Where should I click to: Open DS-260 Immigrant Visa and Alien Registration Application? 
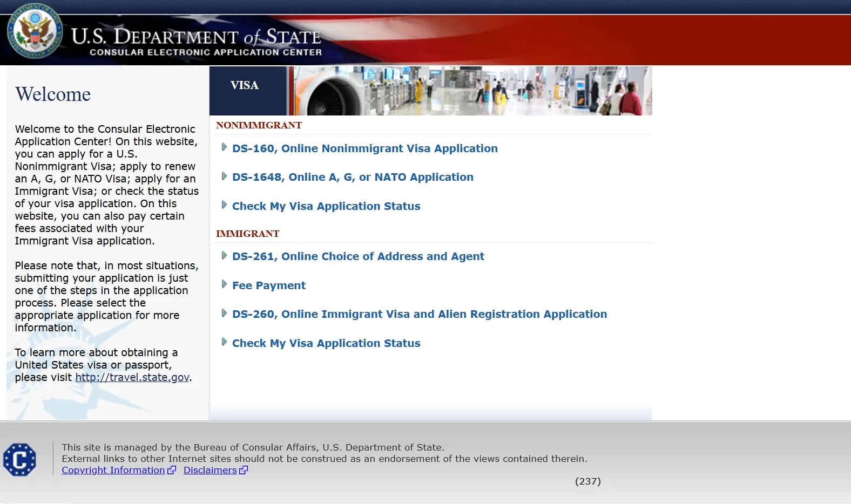(420, 314)
